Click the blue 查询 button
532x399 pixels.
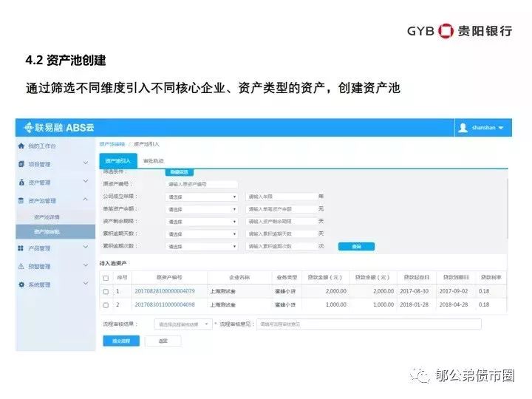click(x=356, y=246)
